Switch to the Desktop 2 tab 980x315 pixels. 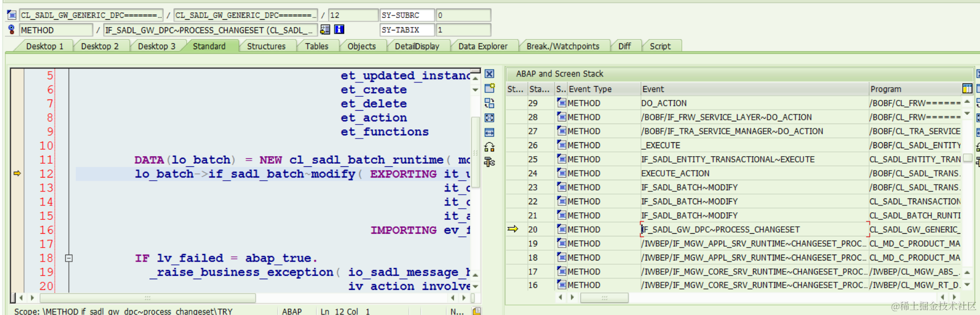[100, 46]
